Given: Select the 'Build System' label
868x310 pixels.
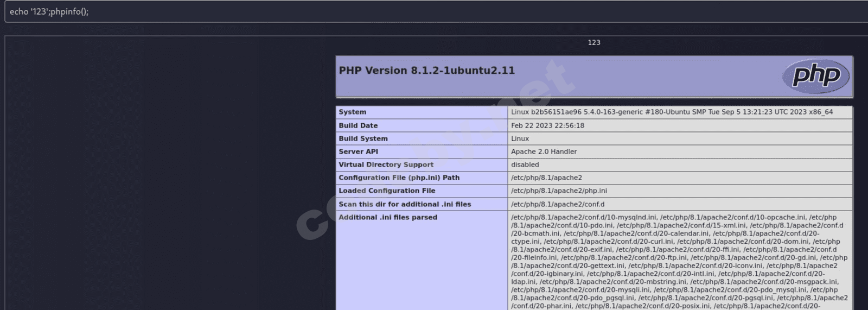Looking at the screenshot, I should click(363, 138).
